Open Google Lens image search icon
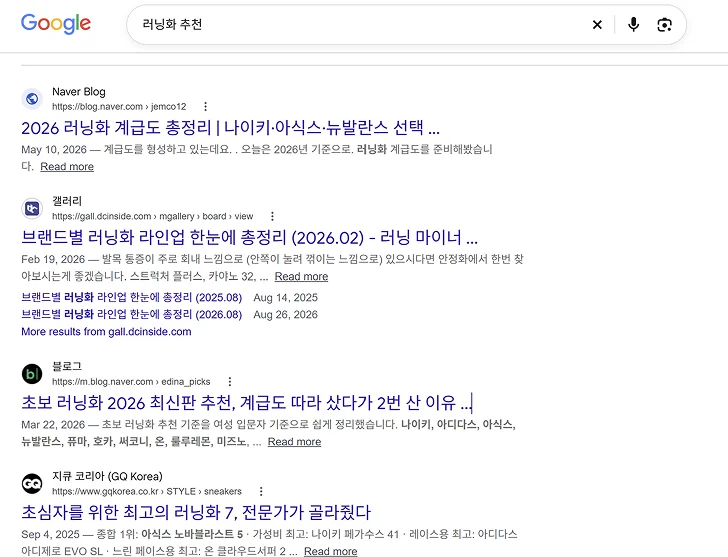The image size is (728, 557). [x=664, y=25]
